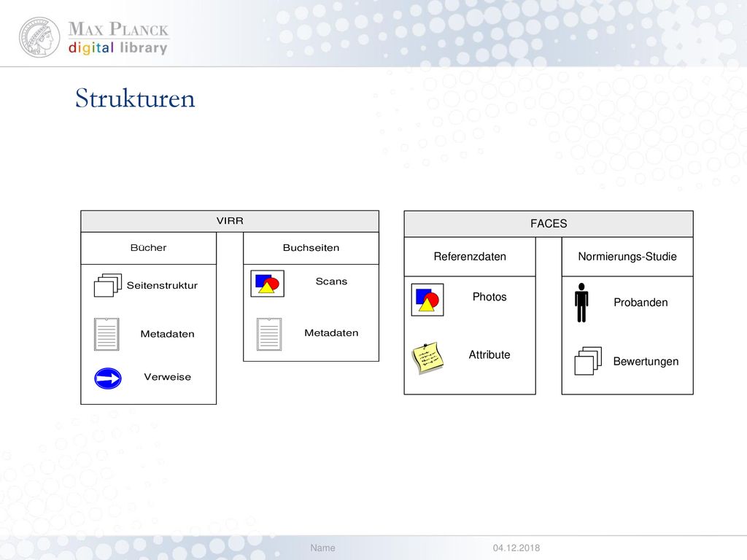This screenshot has height=560, width=747.
Task: Click the Referenzdaten column header
Action: (470, 257)
